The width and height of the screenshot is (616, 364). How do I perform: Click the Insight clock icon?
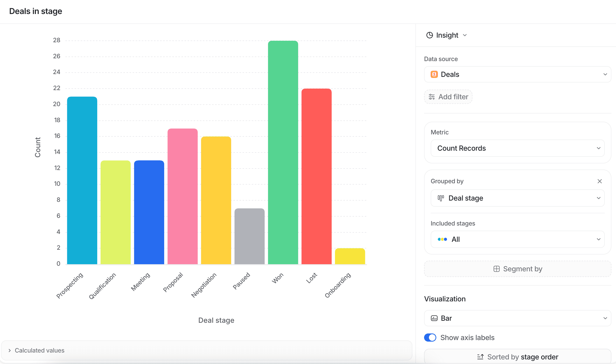pyautogui.click(x=429, y=35)
